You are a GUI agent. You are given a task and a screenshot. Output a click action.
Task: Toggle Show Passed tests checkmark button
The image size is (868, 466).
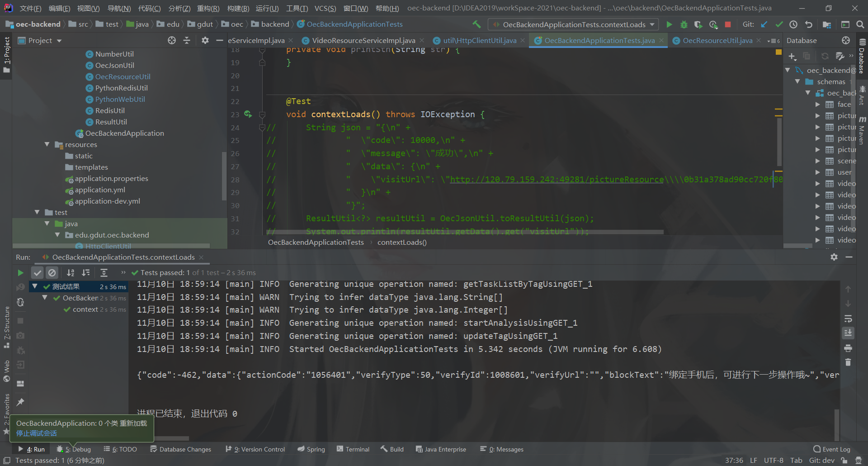tap(38, 272)
